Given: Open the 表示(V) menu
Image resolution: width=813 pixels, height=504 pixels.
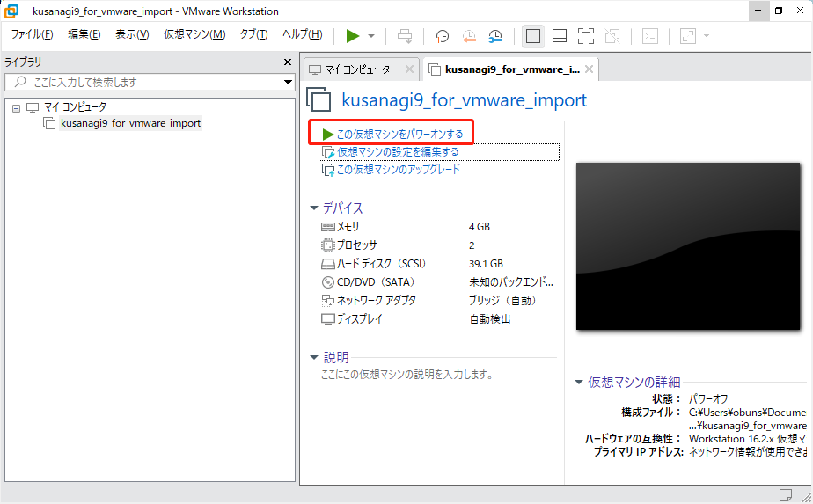Looking at the screenshot, I should [x=132, y=34].
